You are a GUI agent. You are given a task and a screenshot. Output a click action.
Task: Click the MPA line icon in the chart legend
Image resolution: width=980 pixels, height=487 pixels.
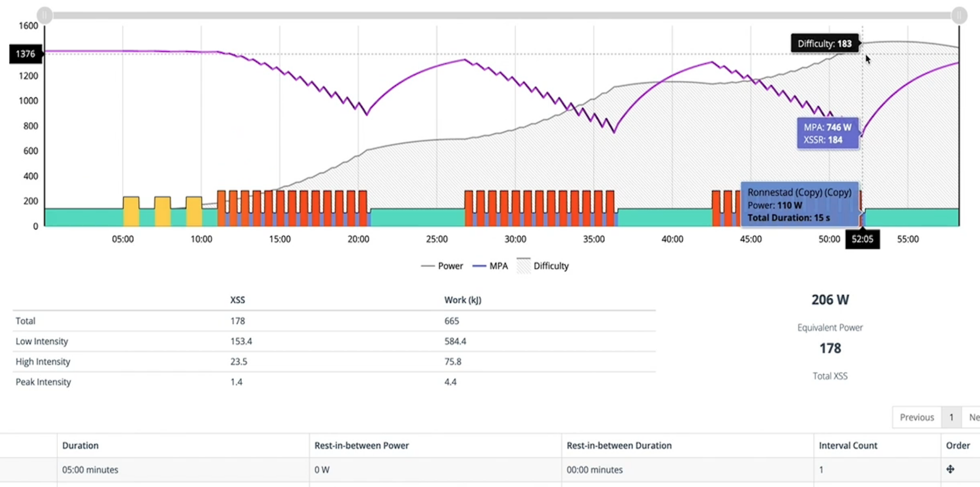point(480,265)
